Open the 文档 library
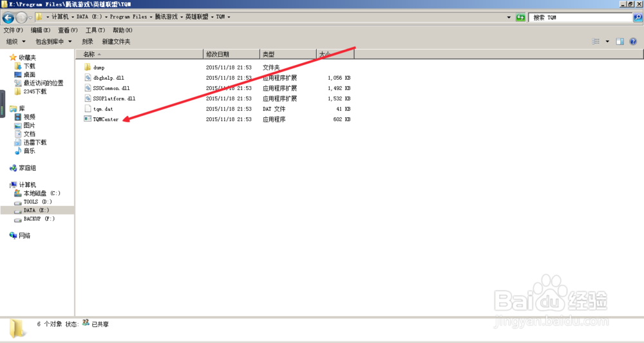 pyautogui.click(x=29, y=134)
